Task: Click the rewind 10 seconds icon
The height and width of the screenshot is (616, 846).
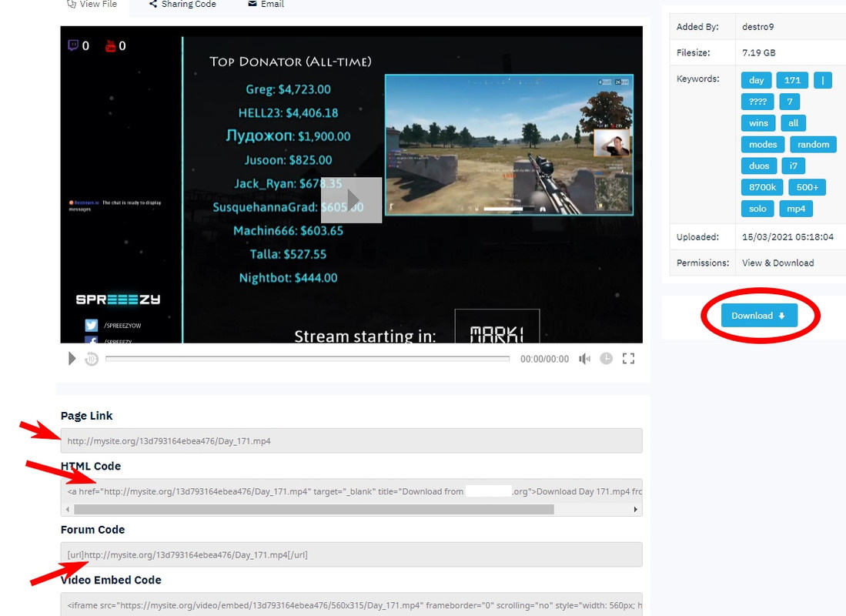Action: tap(92, 359)
